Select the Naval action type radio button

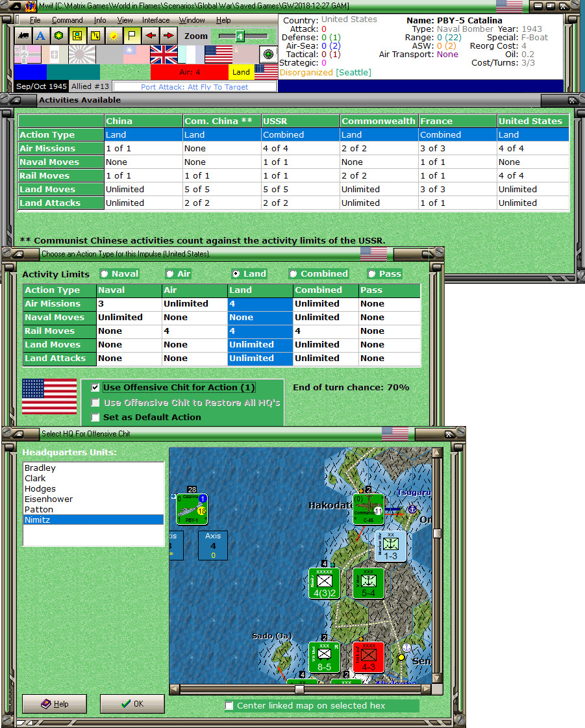[105, 274]
